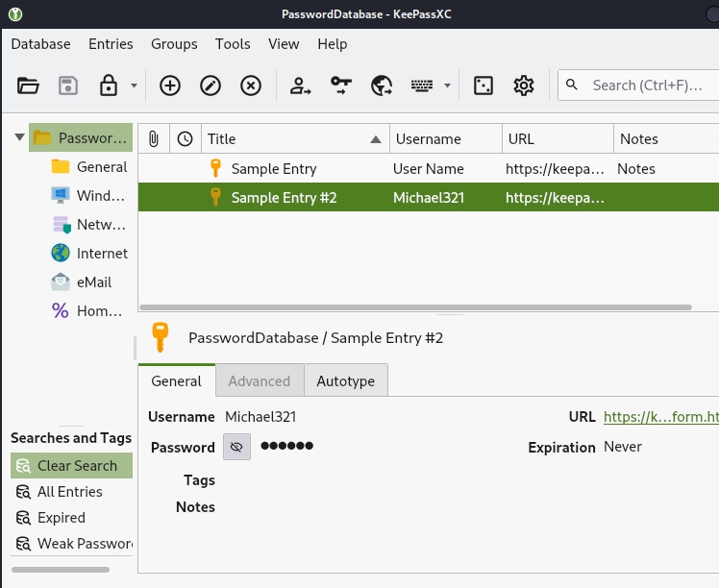Sort by expiry clock column header

[x=186, y=138]
